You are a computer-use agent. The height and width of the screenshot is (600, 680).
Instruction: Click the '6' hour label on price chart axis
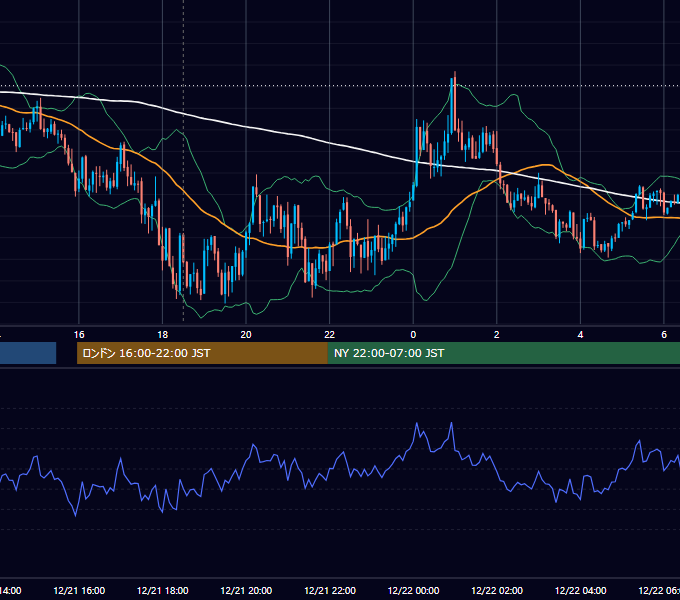click(664, 335)
